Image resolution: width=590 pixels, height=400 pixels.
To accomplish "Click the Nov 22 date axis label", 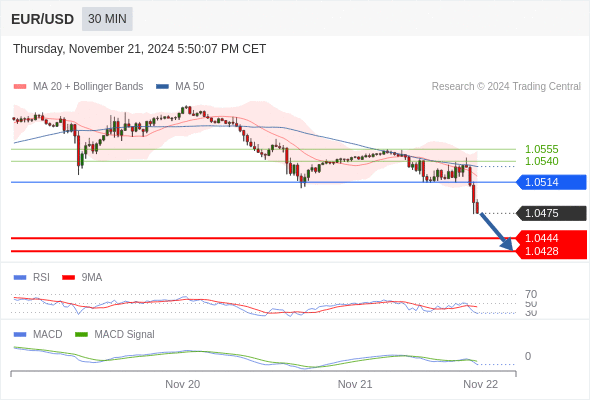I will click(x=481, y=384).
